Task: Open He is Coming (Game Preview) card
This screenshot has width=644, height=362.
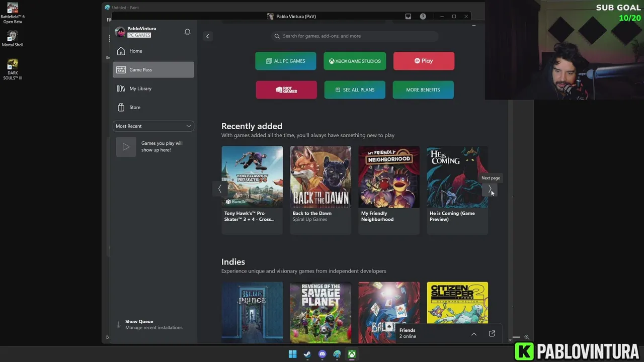Action: coord(457,190)
